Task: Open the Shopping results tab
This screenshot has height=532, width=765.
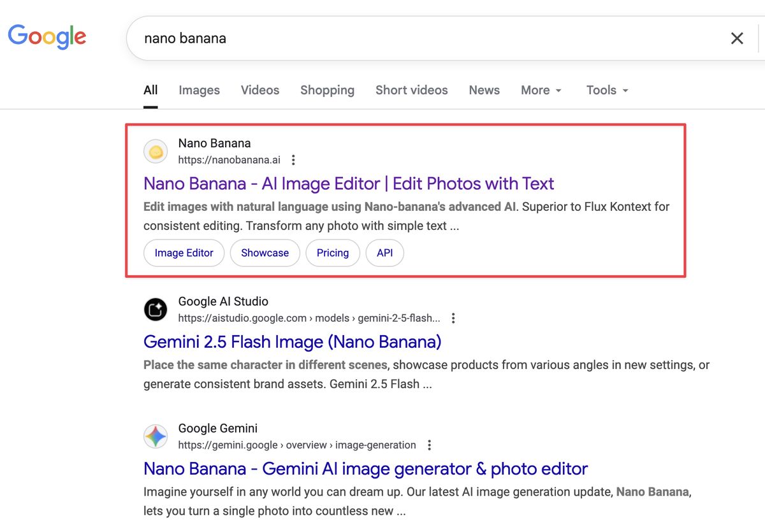Action: 327,90
